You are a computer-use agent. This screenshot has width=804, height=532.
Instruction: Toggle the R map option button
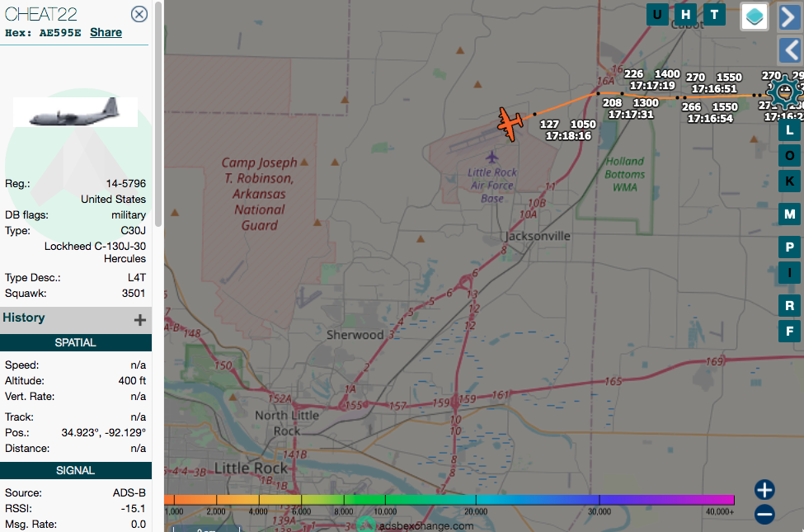click(x=790, y=306)
